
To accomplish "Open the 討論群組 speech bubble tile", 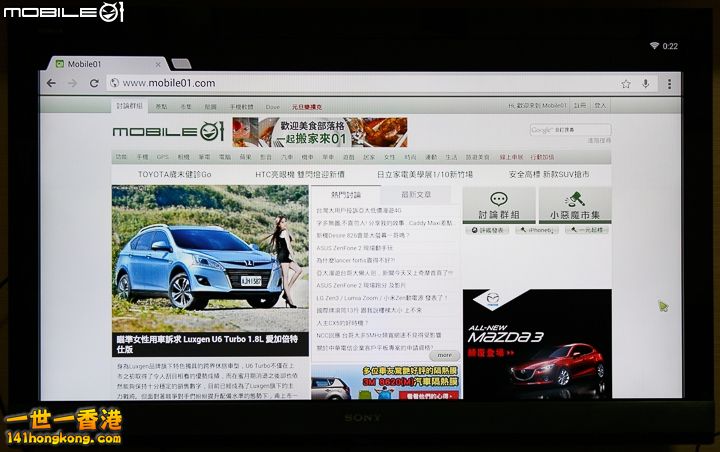I will [498, 204].
